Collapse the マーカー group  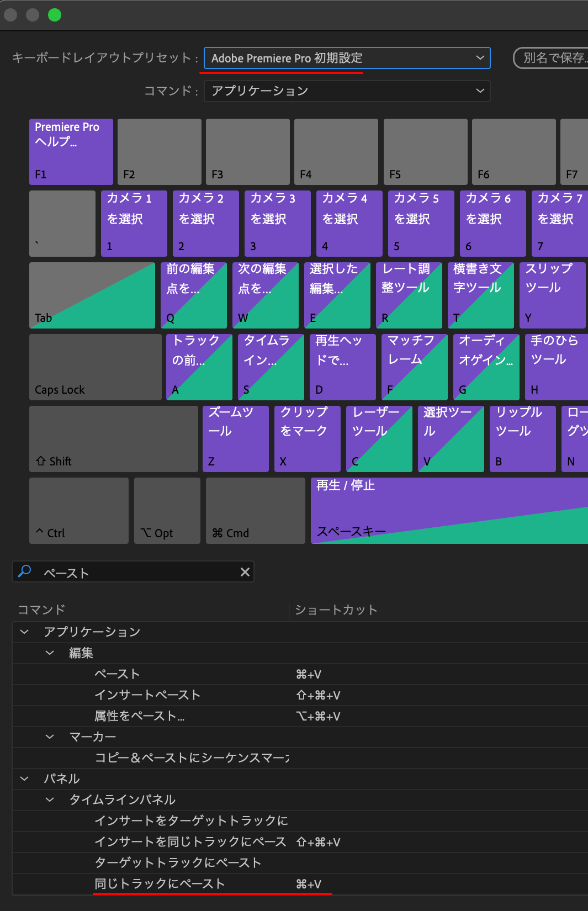pyautogui.click(x=50, y=737)
